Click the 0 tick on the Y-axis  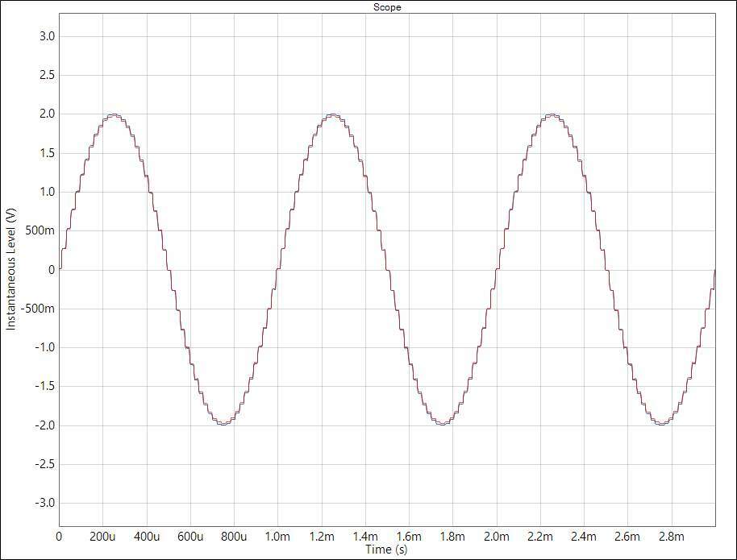pos(52,270)
